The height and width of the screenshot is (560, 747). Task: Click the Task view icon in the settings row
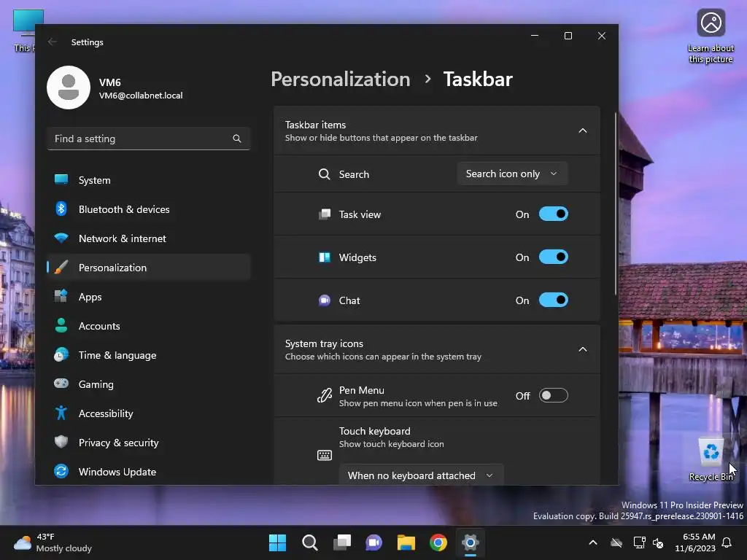pos(325,214)
